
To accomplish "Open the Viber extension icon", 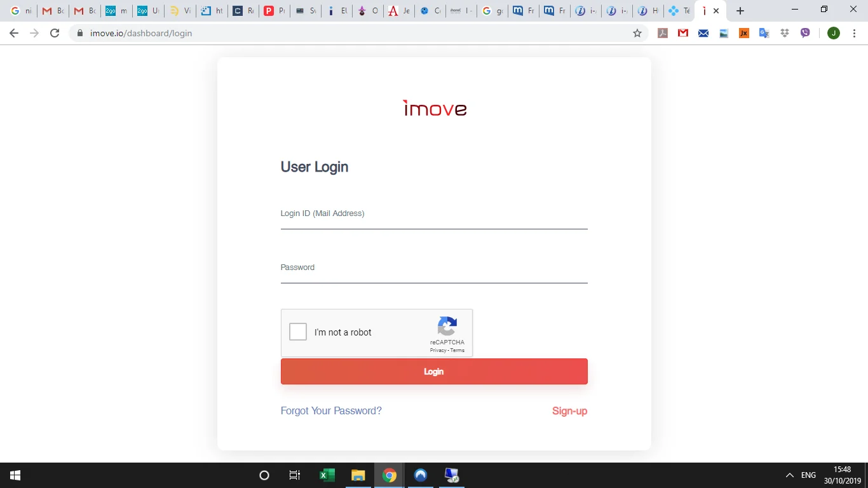I will (805, 33).
